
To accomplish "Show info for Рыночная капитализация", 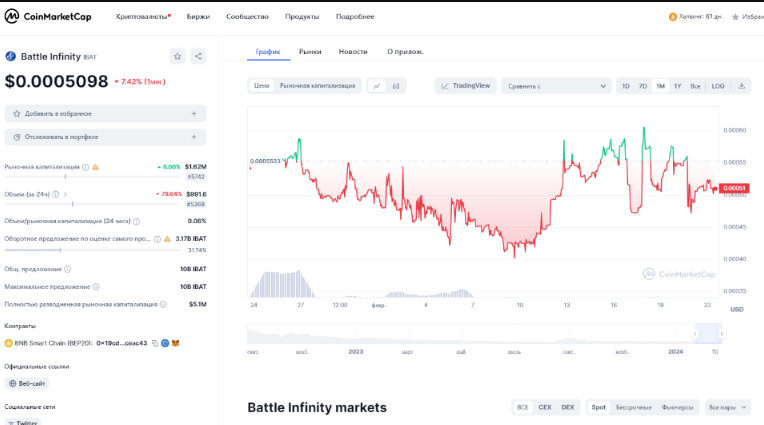I will click(x=86, y=167).
